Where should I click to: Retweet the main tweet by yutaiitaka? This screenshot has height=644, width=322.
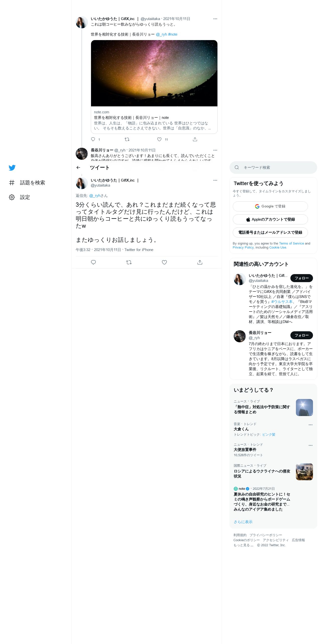point(129,262)
